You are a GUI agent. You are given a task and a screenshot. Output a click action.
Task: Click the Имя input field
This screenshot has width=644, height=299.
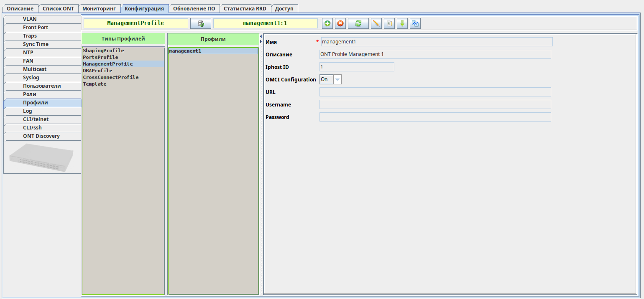[x=437, y=42]
